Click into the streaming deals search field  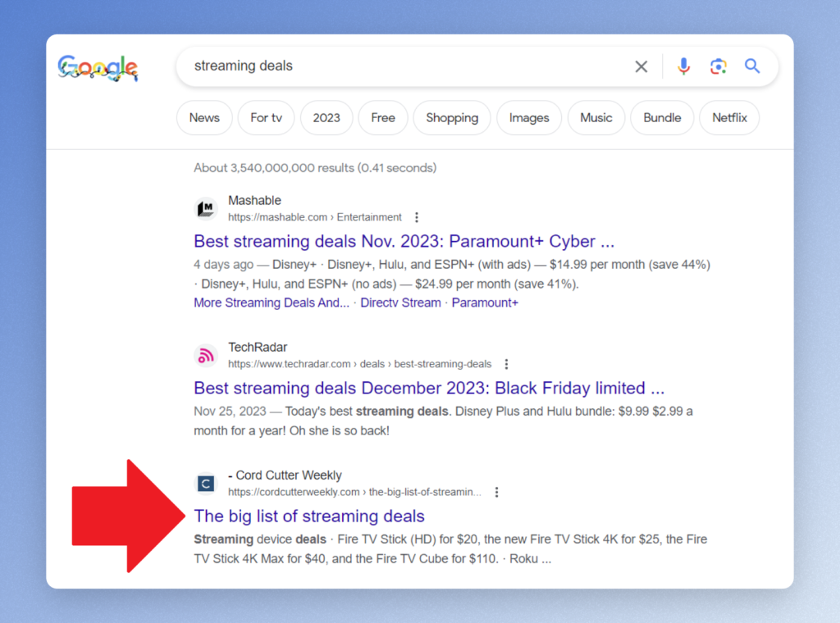point(402,66)
